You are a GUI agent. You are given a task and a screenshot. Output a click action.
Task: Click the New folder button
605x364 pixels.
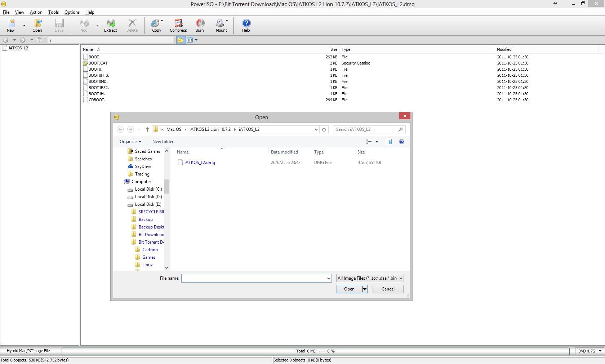coord(163,142)
